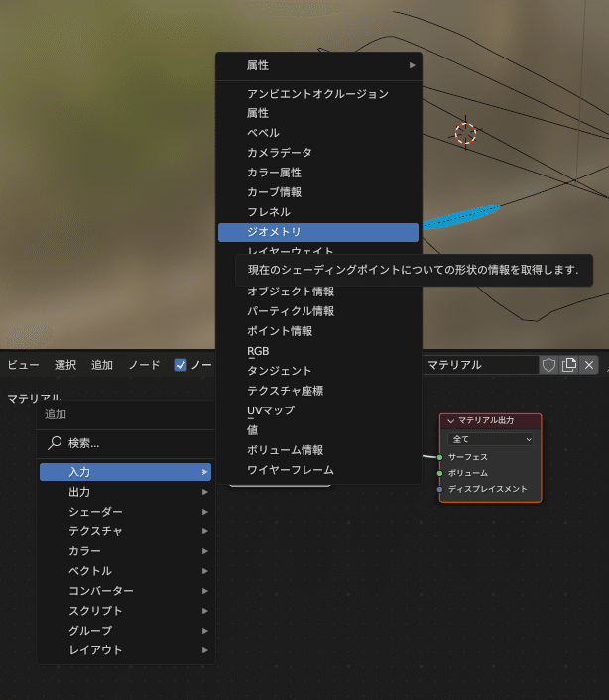Open the 追加 header menu

point(102,365)
